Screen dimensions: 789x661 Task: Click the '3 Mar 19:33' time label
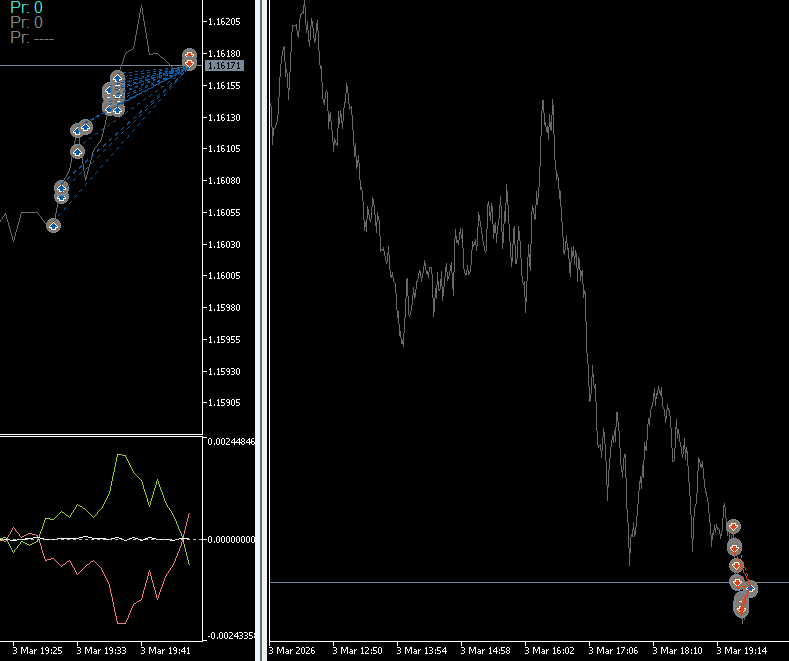coord(101,650)
